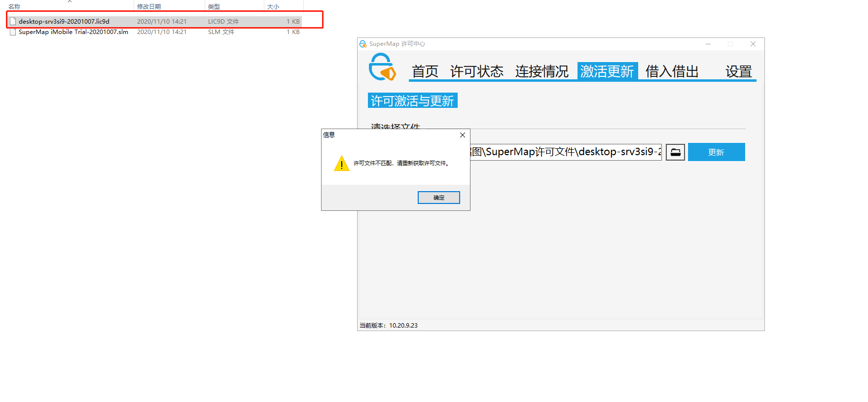Screen dimensions: 868x402
Task: Click the blue 更新 button
Action: [716, 152]
